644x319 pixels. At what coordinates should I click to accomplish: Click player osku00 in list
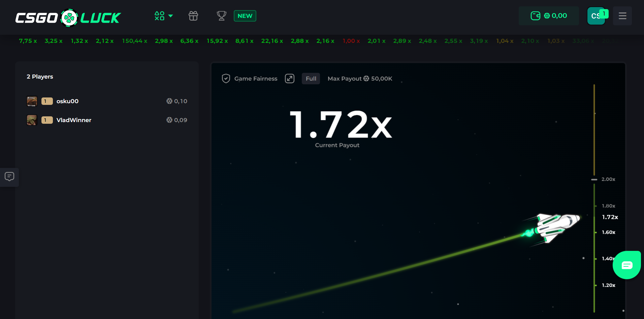click(67, 101)
